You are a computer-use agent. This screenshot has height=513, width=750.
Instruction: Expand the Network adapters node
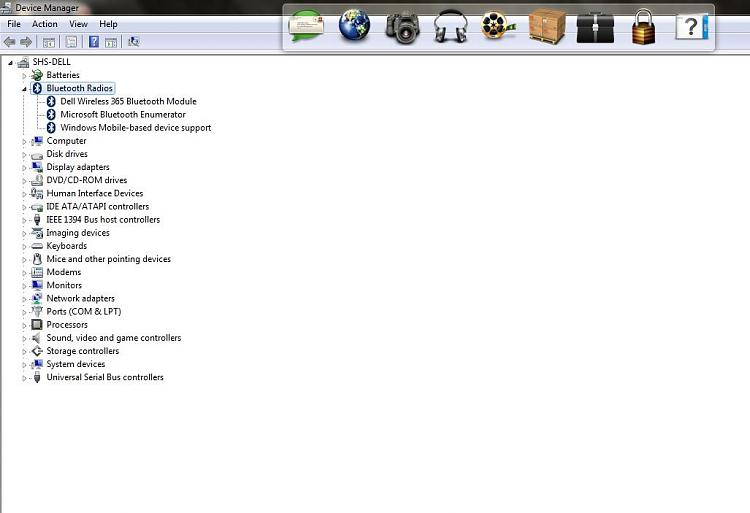[x=24, y=299]
